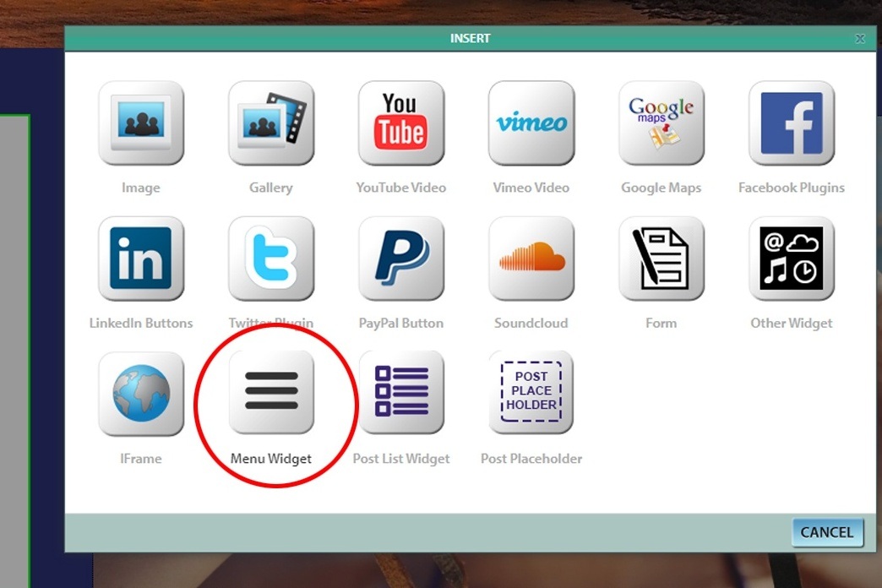The width and height of the screenshot is (882, 588).
Task: Insert an IFrame widget
Action: [x=140, y=392]
